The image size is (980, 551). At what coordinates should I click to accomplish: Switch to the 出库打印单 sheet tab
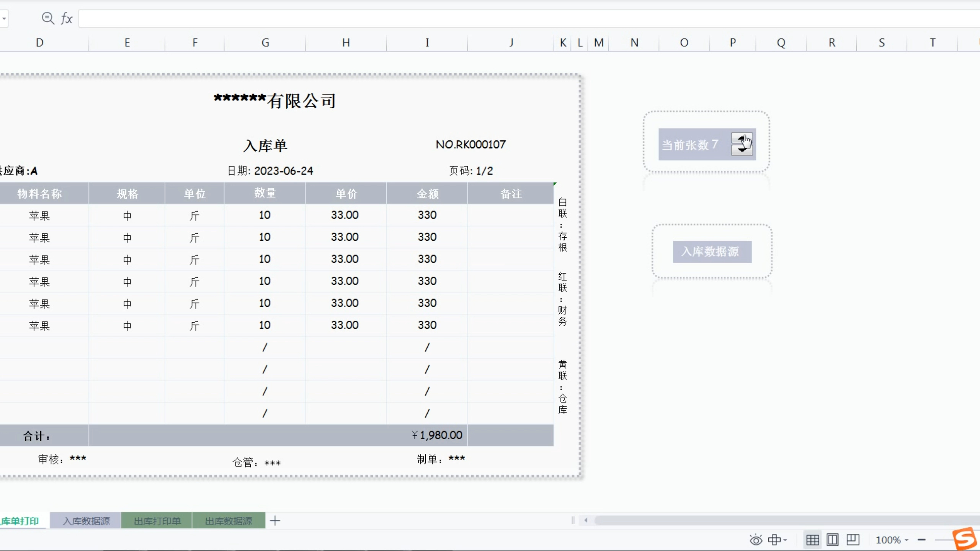click(x=157, y=521)
